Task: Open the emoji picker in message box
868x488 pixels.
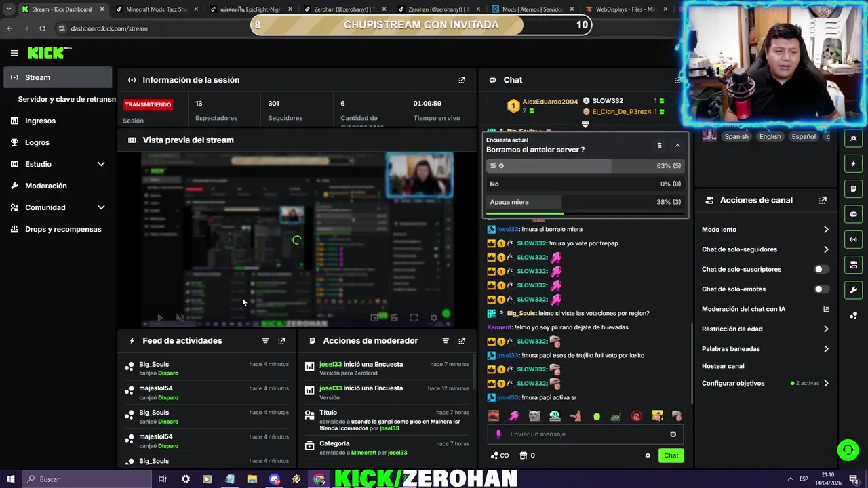Action: click(673, 434)
